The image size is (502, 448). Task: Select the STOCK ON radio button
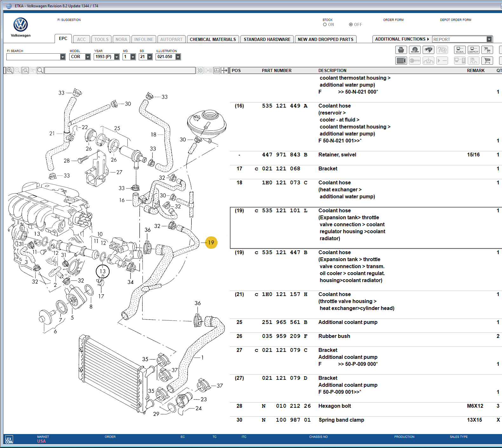tap(325, 24)
